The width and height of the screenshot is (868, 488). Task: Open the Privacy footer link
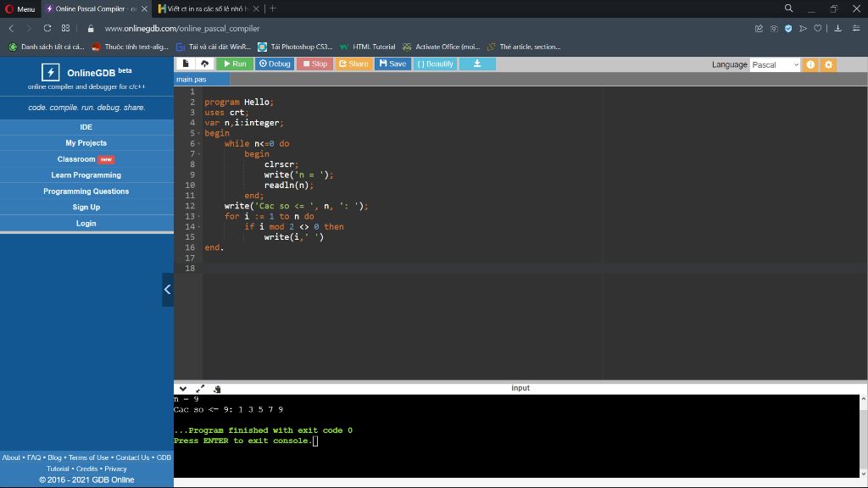pyautogui.click(x=115, y=469)
